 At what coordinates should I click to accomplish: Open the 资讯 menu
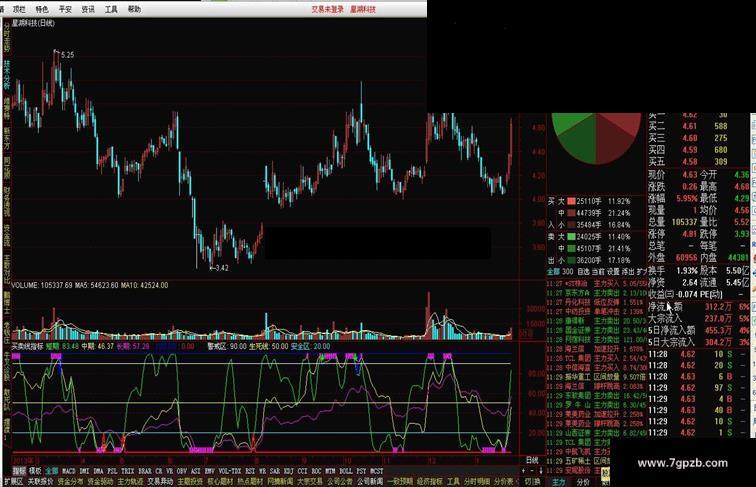tap(88, 9)
